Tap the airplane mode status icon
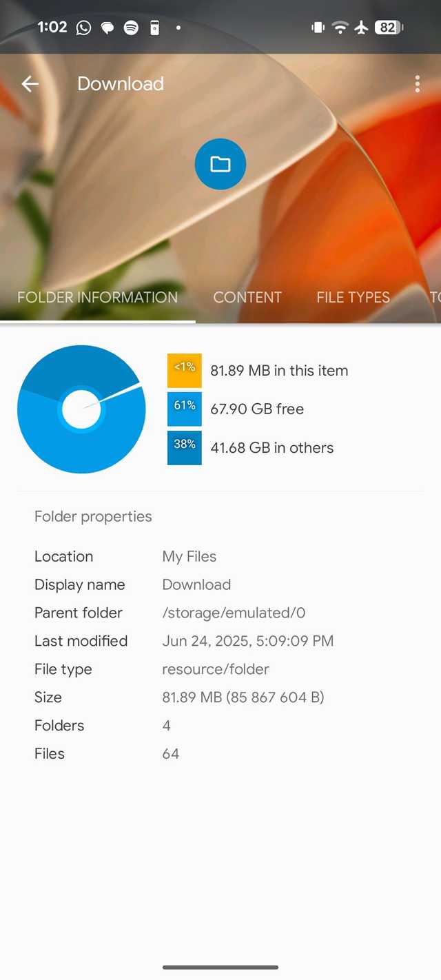Screen dimensions: 441x980 361,28
